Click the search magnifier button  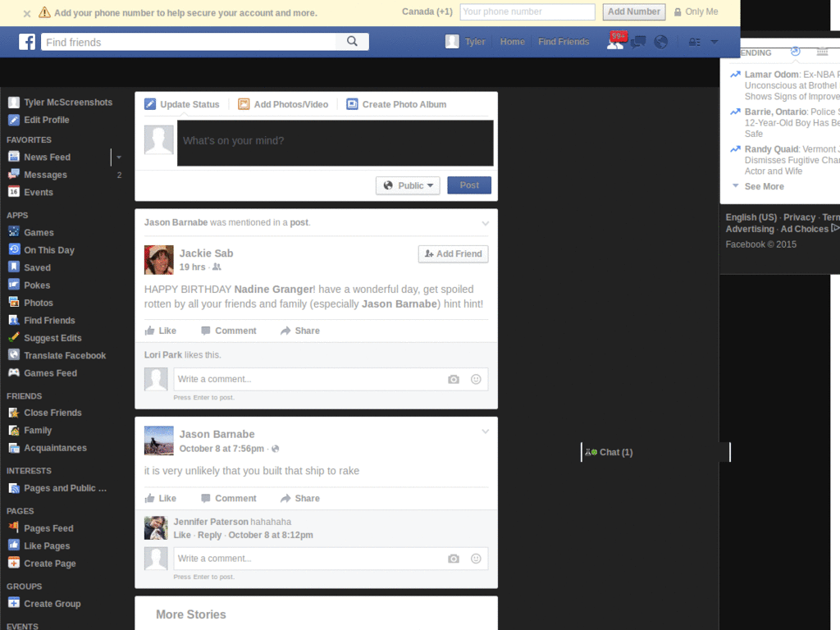352,41
